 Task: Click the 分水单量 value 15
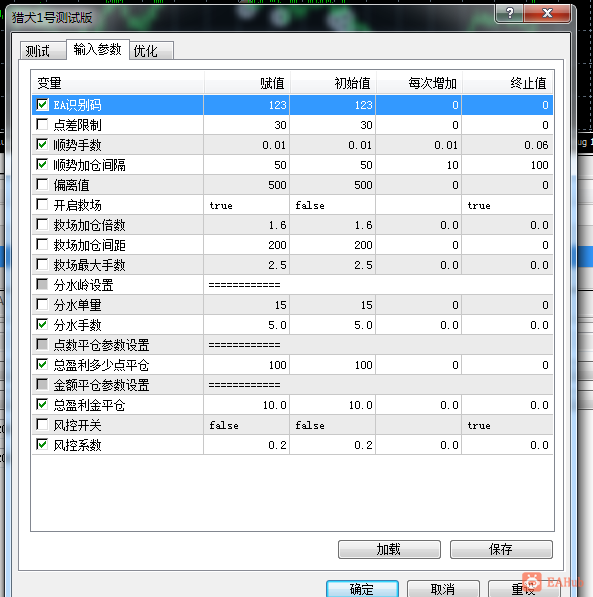pos(246,305)
